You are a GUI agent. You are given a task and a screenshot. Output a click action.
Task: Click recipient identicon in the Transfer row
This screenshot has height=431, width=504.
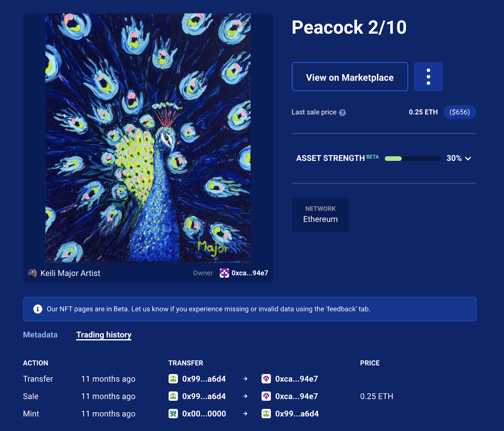[x=266, y=379]
